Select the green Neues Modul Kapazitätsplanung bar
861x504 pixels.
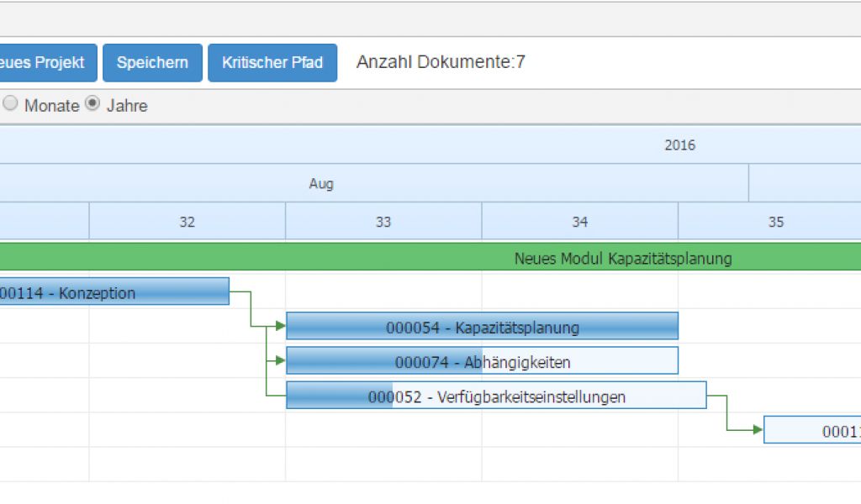point(622,258)
